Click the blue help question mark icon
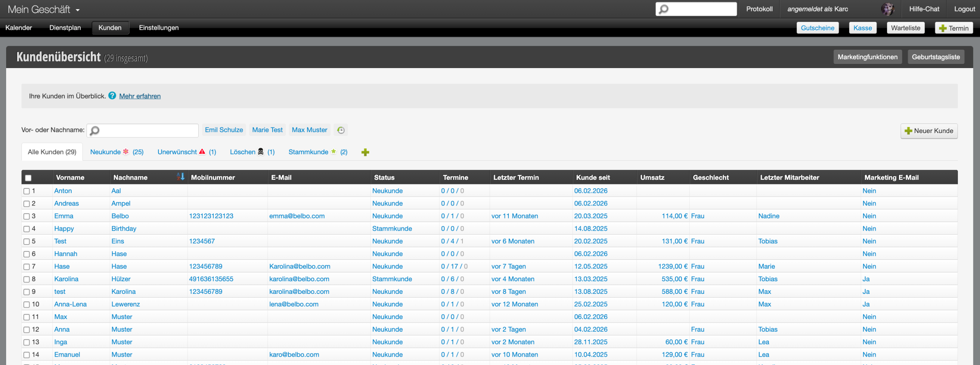This screenshot has width=980, height=365. [112, 96]
